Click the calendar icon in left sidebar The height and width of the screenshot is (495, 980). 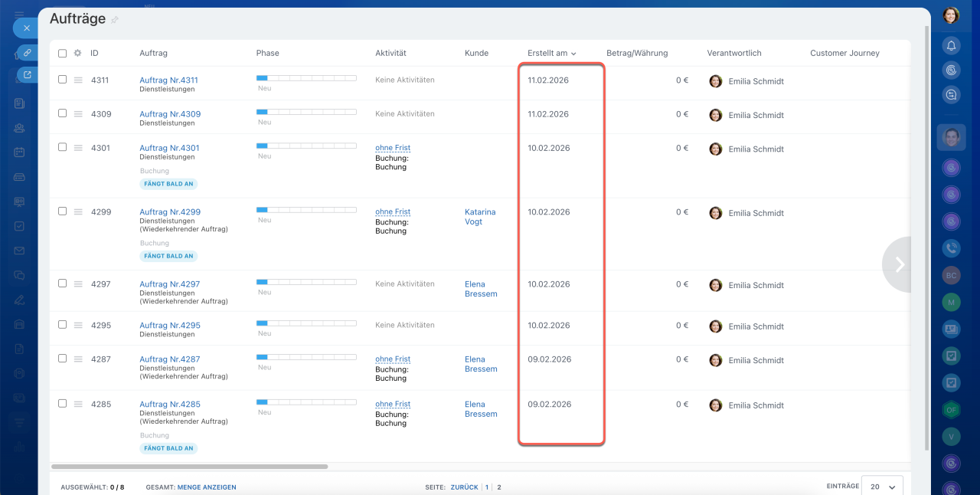(19, 152)
